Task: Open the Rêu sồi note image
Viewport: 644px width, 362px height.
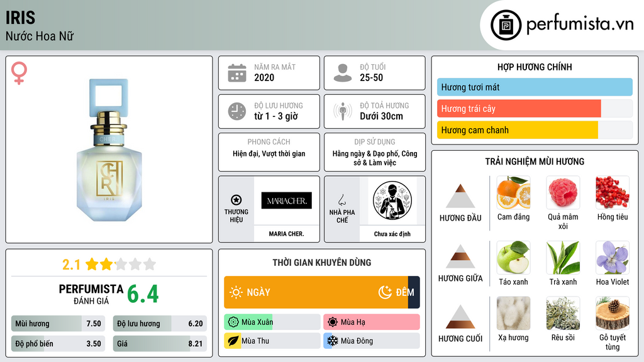Action: [563, 313]
